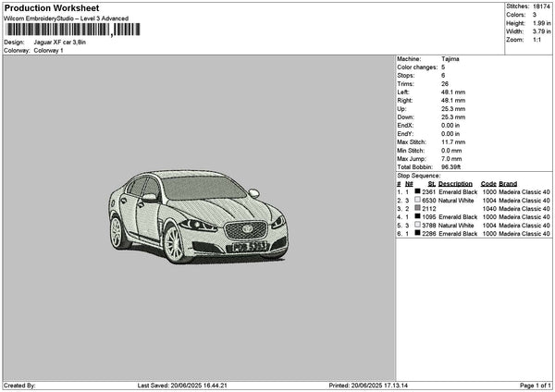The image size is (555, 392).
Task: Click the black swatch beside 1095 stitches
Action: coord(418,217)
